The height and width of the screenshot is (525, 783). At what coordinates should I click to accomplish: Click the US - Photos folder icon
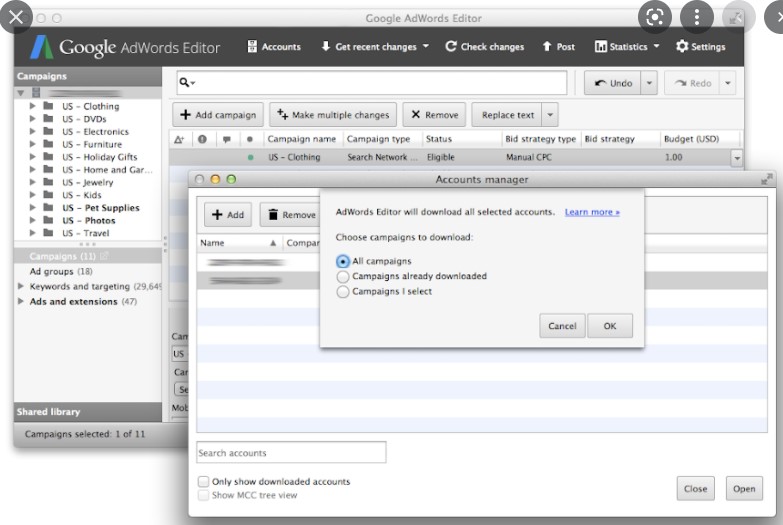[x=48, y=220]
